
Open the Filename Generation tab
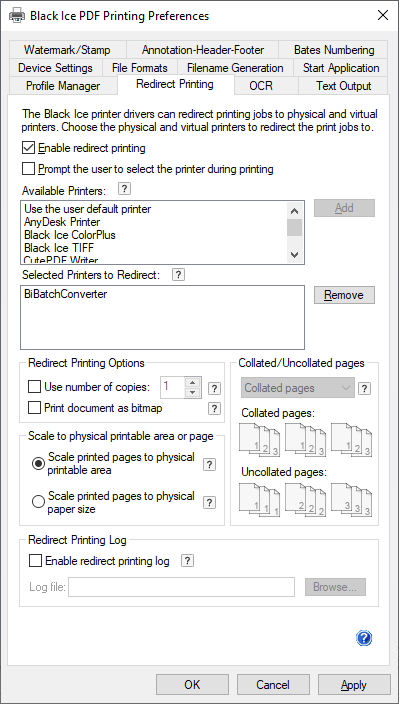[x=235, y=68]
